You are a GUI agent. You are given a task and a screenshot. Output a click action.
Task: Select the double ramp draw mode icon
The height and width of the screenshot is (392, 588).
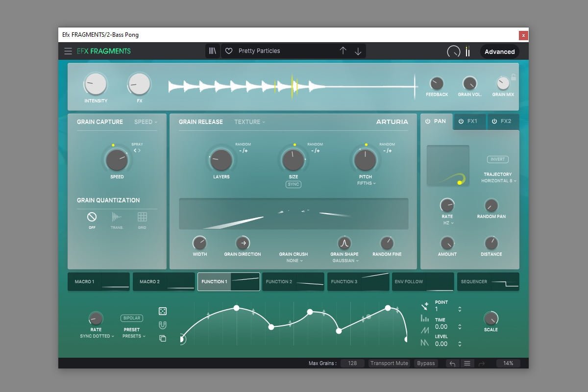tap(424, 343)
